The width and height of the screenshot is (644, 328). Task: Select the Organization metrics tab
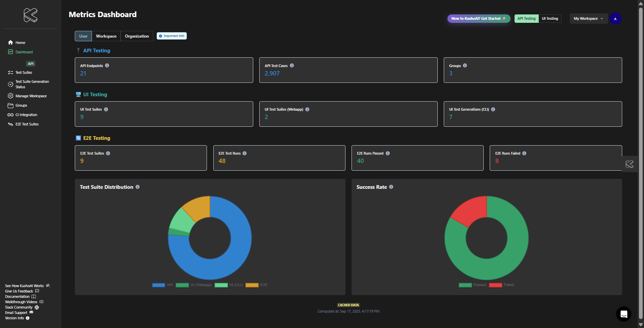click(x=137, y=36)
